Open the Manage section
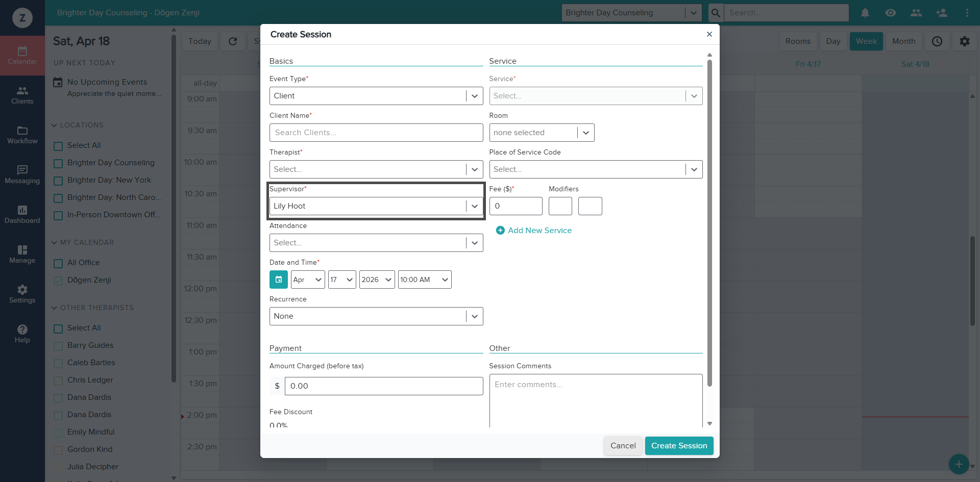 [x=22, y=255]
